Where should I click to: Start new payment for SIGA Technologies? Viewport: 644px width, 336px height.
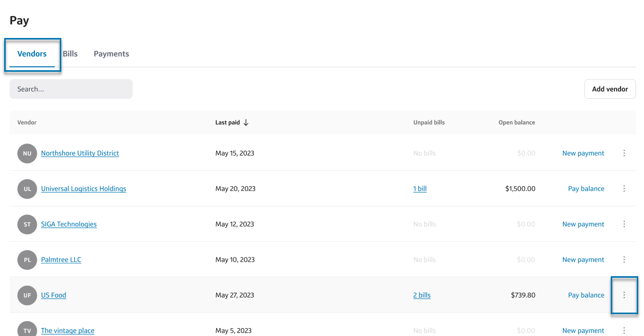(x=583, y=224)
